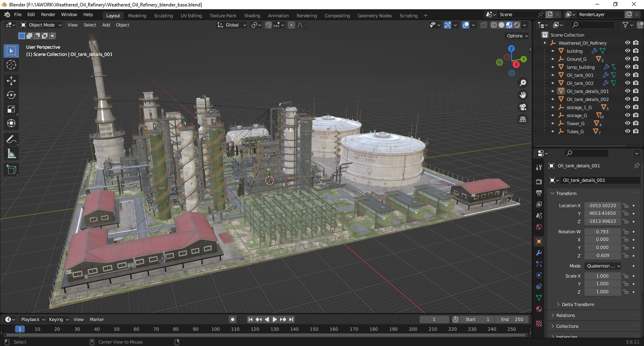
Task: Open the Render properties tab
Action: [539, 182]
